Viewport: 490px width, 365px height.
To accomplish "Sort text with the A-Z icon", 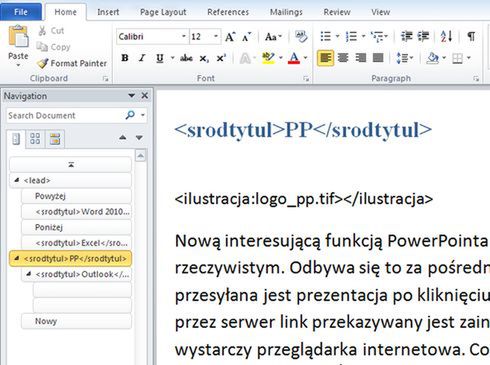I will (x=446, y=36).
